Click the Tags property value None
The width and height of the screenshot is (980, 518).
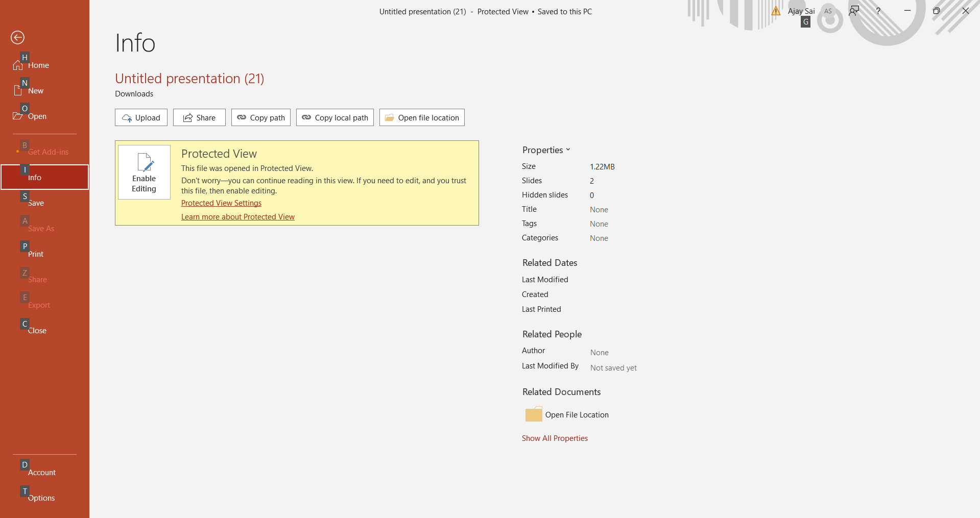pyautogui.click(x=599, y=224)
